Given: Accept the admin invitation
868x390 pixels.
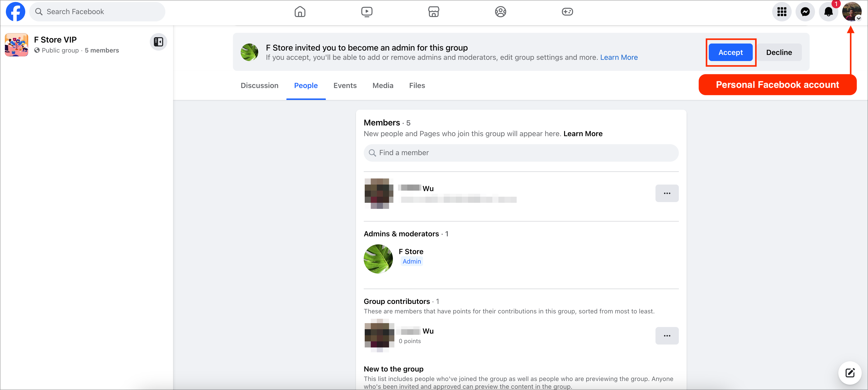Looking at the screenshot, I should (730, 52).
